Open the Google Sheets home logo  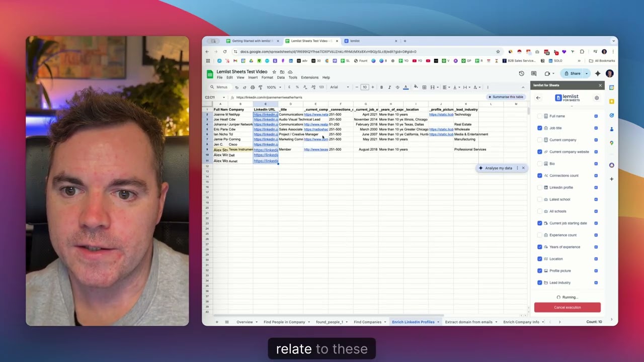click(x=210, y=74)
